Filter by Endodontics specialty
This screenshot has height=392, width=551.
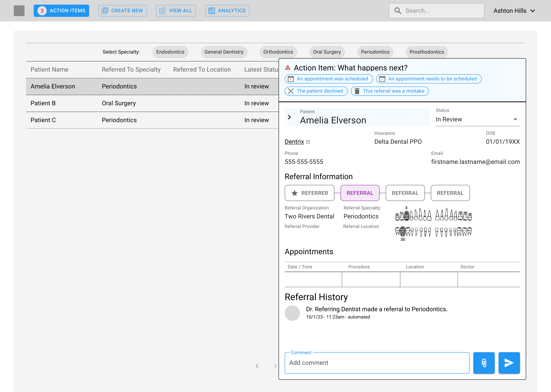170,52
